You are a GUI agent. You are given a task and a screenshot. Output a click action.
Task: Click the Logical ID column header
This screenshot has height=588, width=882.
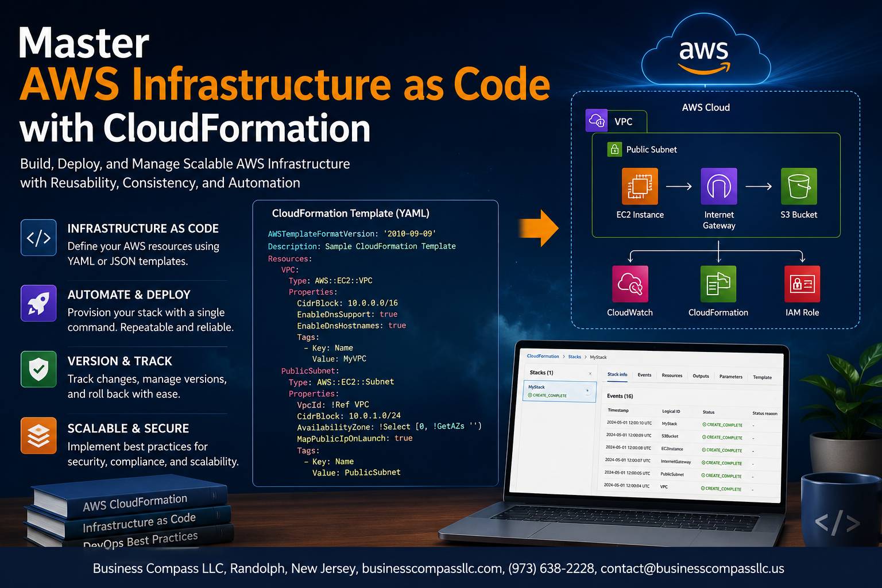671,411
